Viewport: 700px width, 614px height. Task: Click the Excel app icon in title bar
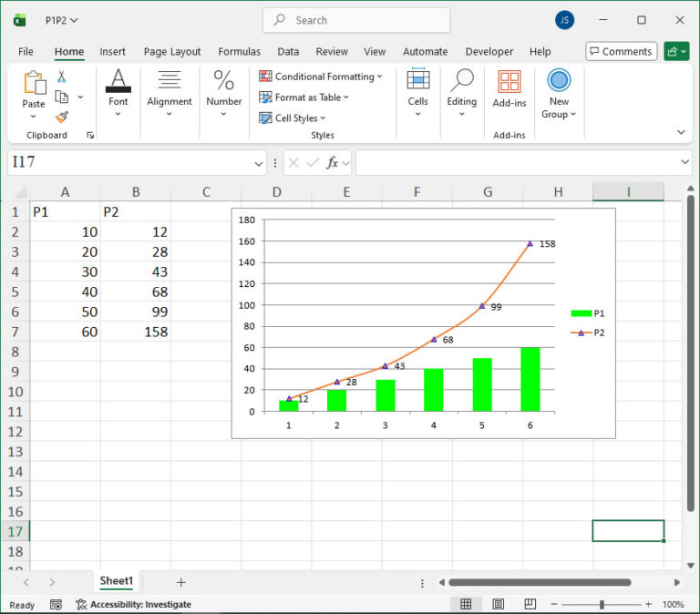[x=20, y=20]
